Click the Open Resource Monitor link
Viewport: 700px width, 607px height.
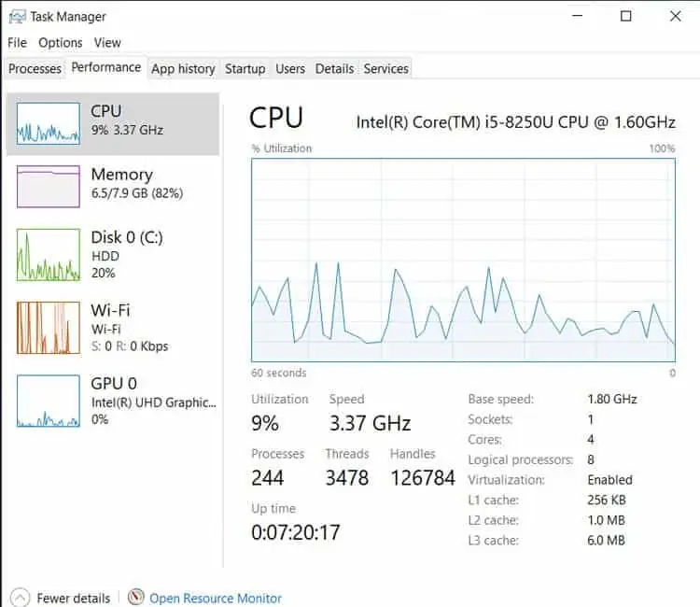pyautogui.click(x=216, y=598)
